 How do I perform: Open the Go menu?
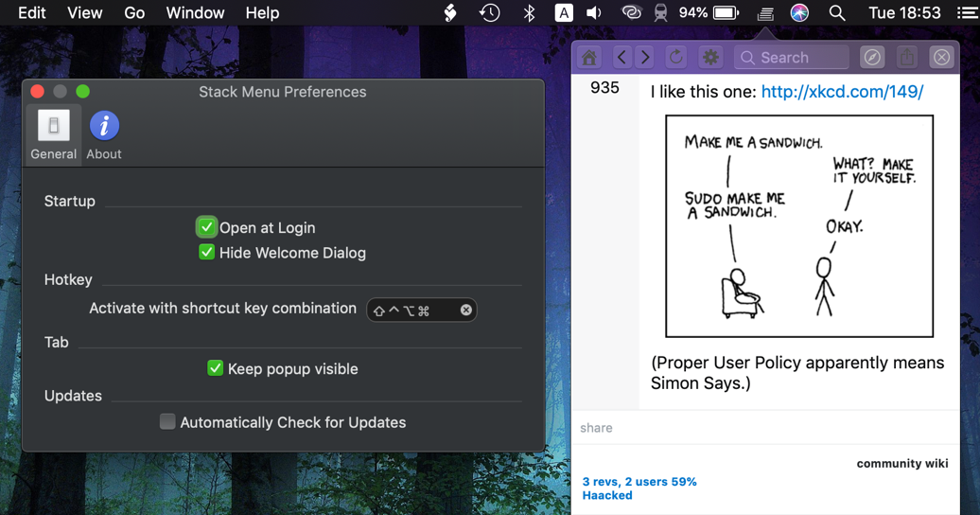133,12
